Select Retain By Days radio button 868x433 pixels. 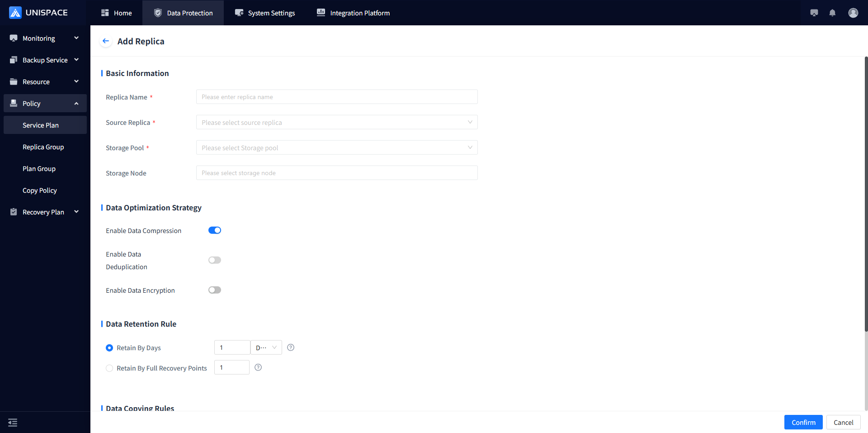109,348
